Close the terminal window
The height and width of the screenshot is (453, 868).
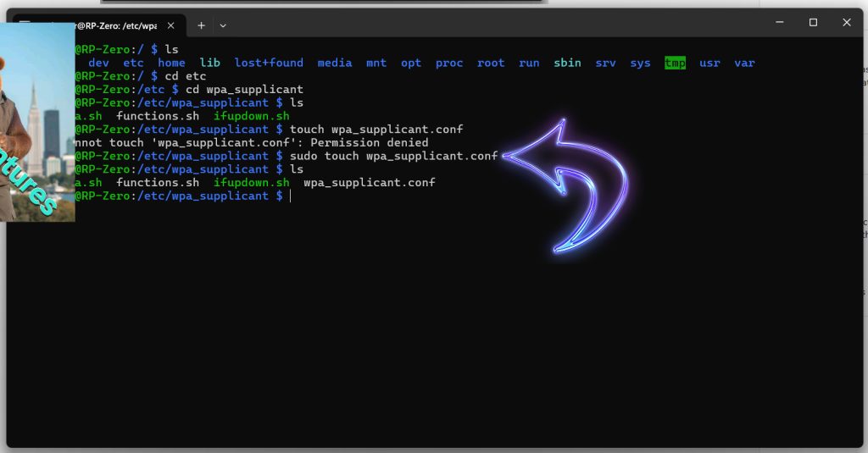pyautogui.click(x=846, y=23)
